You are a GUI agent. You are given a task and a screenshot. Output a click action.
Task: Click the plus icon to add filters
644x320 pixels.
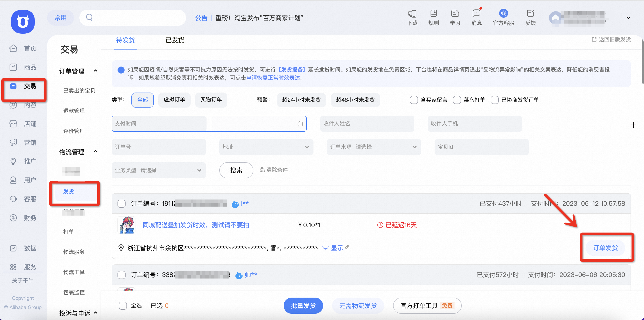[633, 125]
